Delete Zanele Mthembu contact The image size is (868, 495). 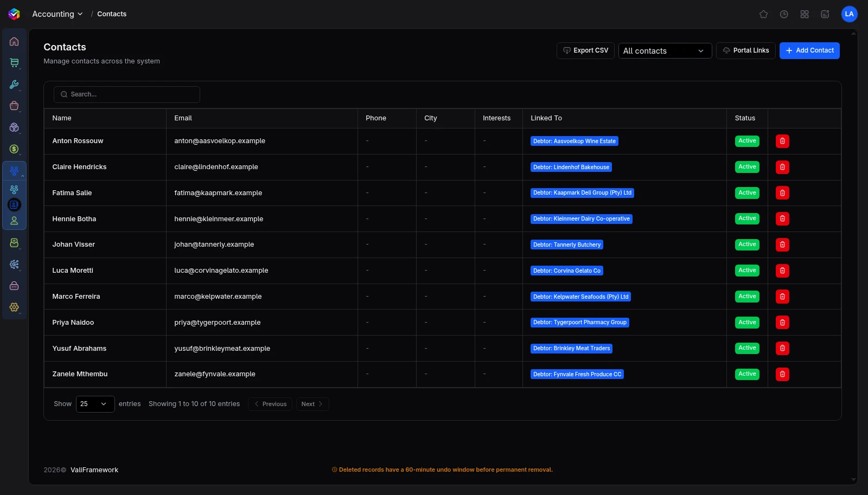point(782,374)
